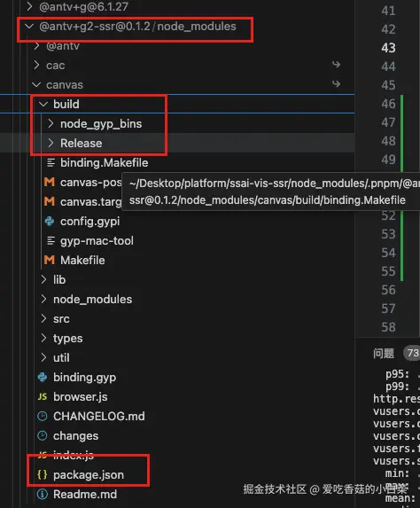Open Readme.md in the explorer
The image size is (420, 508).
85,495
